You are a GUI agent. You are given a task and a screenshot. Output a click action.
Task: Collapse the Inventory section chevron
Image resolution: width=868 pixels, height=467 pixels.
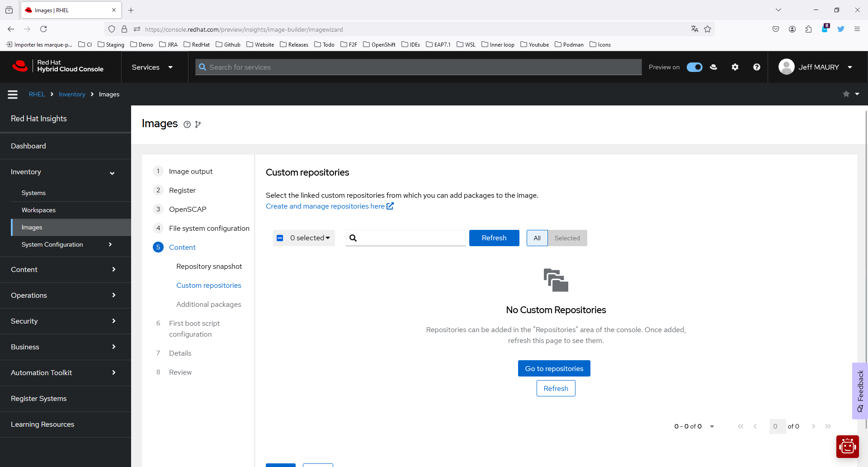[x=112, y=173]
